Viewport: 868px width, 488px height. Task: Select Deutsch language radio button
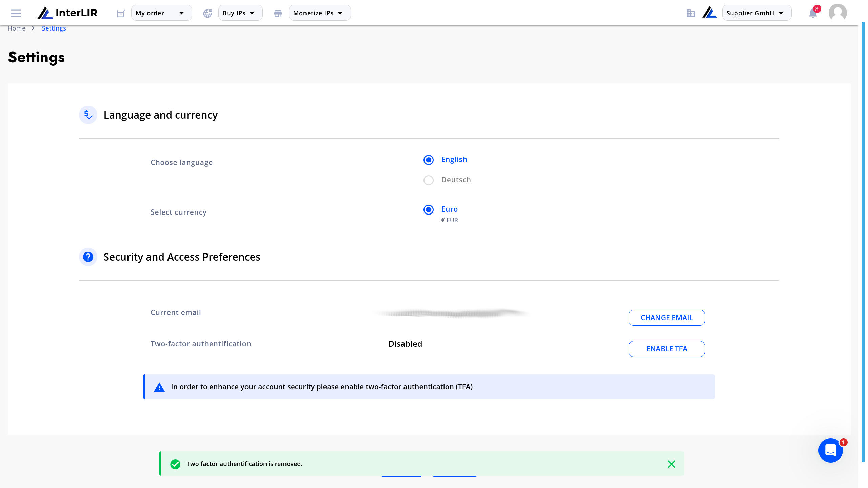(x=429, y=180)
